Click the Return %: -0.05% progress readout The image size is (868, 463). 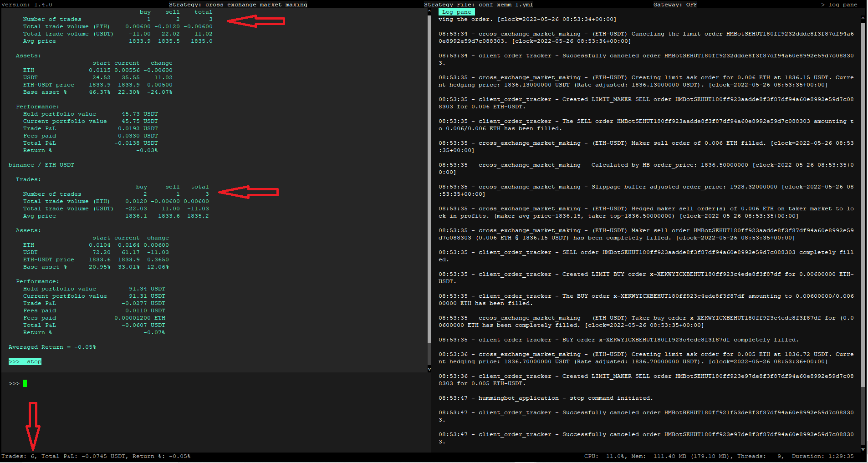[162, 456]
